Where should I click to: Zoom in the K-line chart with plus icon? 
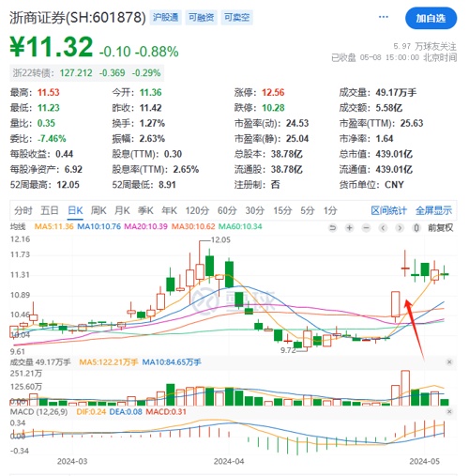349,228
